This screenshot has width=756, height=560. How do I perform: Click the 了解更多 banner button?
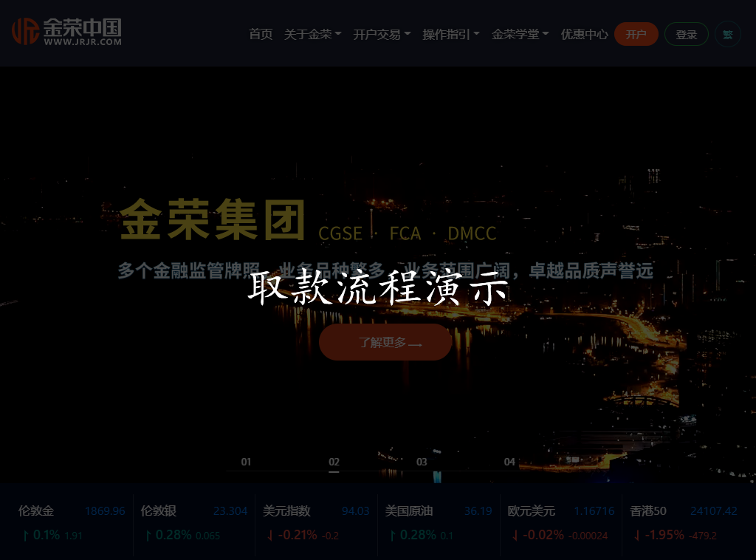point(385,342)
